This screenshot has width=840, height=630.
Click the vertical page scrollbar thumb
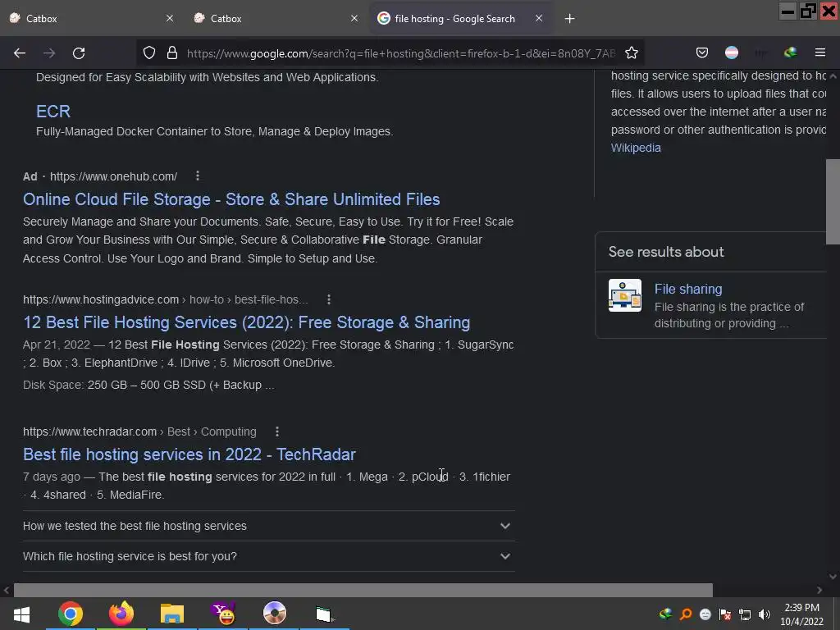coord(833,202)
